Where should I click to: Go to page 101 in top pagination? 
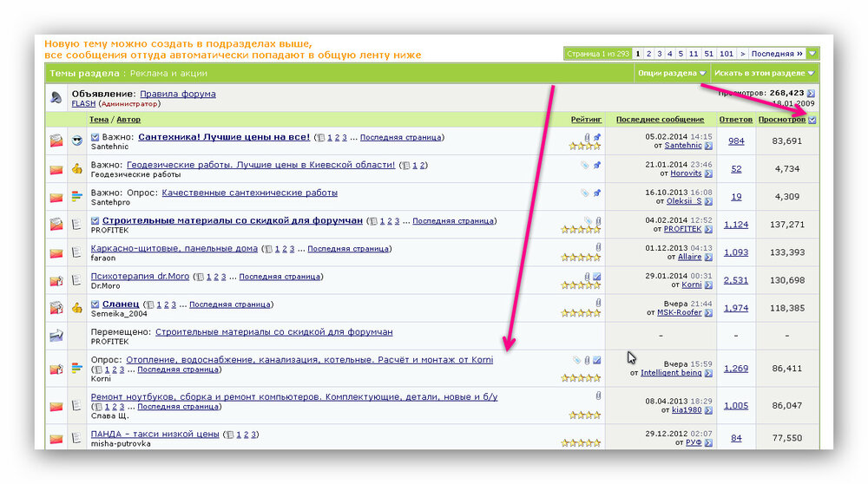click(727, 54)
